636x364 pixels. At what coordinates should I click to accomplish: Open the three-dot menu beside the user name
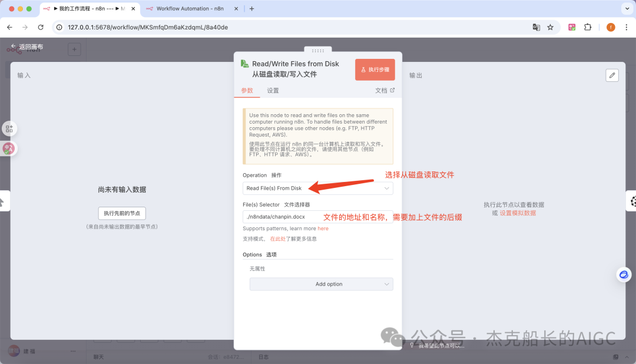(x=73, y=351)
